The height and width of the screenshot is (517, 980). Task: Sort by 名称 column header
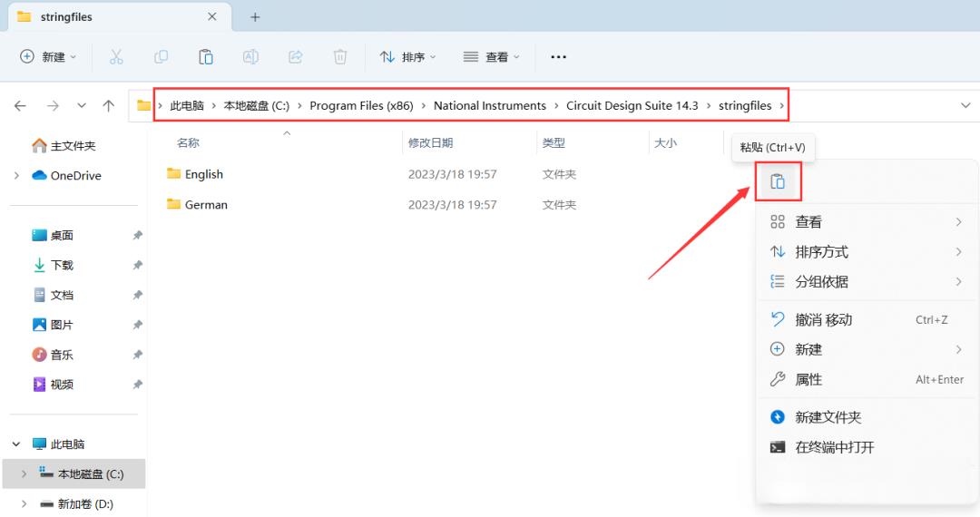(188, 143)
